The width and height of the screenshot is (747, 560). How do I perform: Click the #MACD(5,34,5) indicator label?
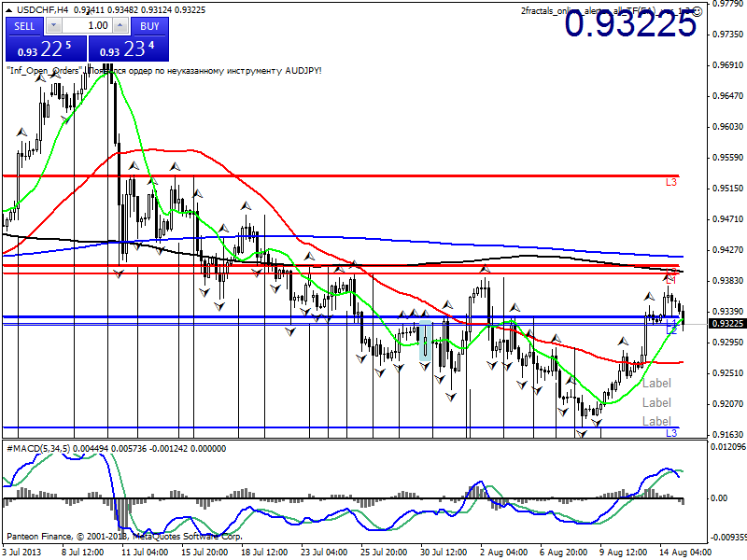(37, 449)
